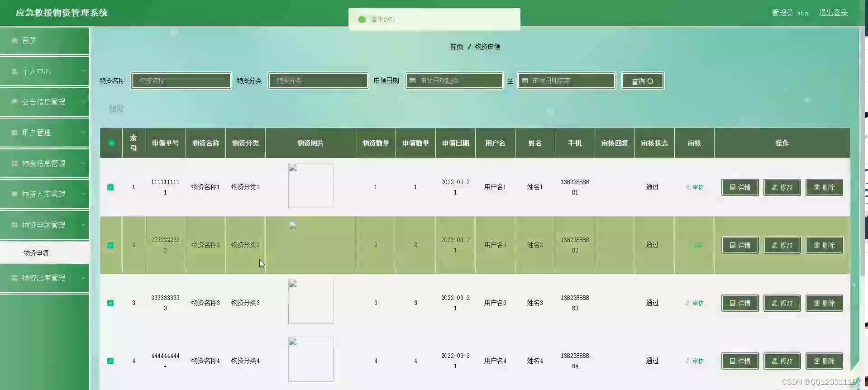Click the 管理员 abo user label
Image resolution: width=868 pixels, height=390 pixels.
click(x=790, y=13)
